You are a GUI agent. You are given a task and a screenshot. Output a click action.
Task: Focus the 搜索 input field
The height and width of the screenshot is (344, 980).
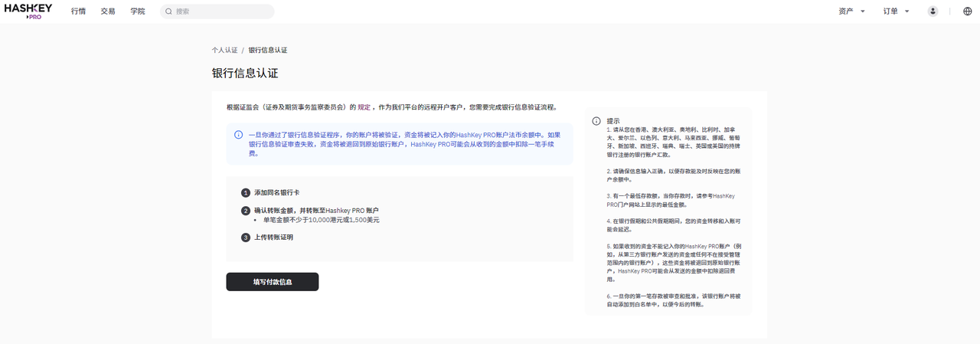tap(217, 11)
